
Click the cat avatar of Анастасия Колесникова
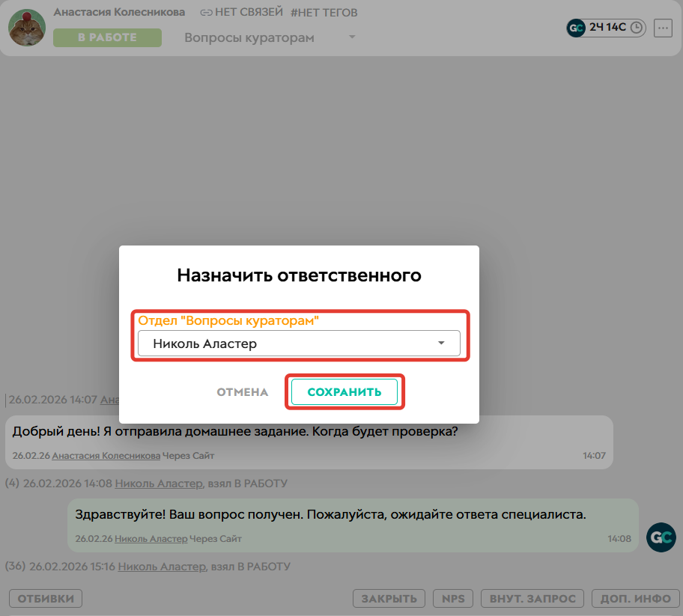[27, 28]
